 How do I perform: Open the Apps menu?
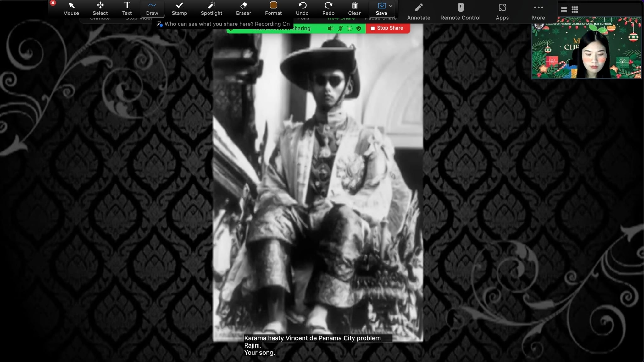pyautogui.click(x=502, y=12)
